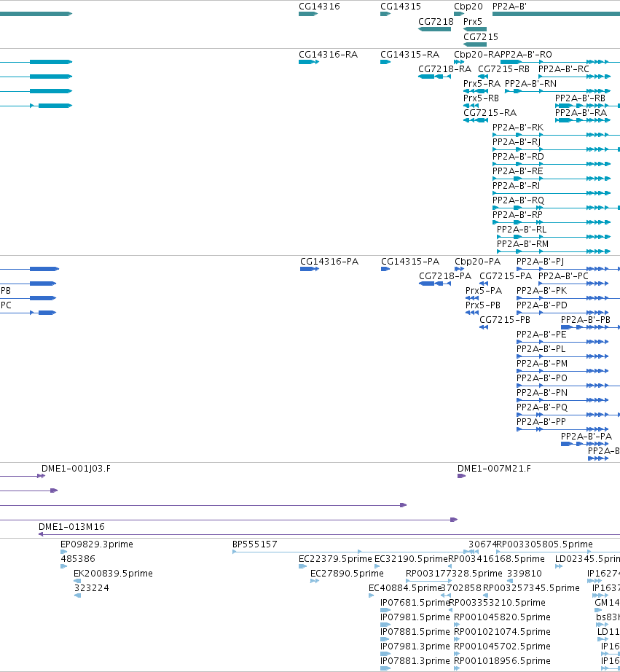This screenshot has width=620, height=672.
Task: Select protein PP2A-B'-PN
Action: coord(542,393)
